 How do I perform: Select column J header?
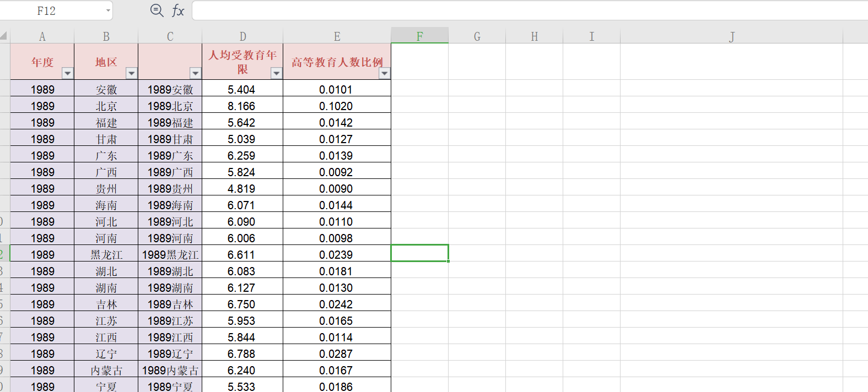[x=732, y=36]
